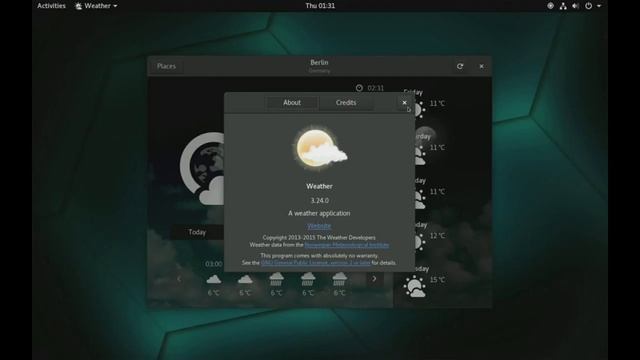Select the About tab
The height and width of the screenshot is (360, 640).
(x=292, y=103)
